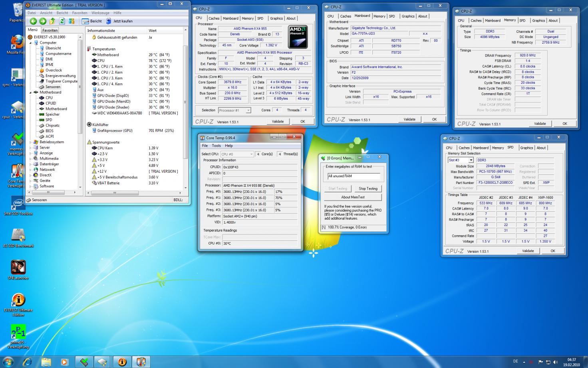Open the prime95 desktop shortcut
The width and height of the screenshot is (588, 368).
[18, 337]
